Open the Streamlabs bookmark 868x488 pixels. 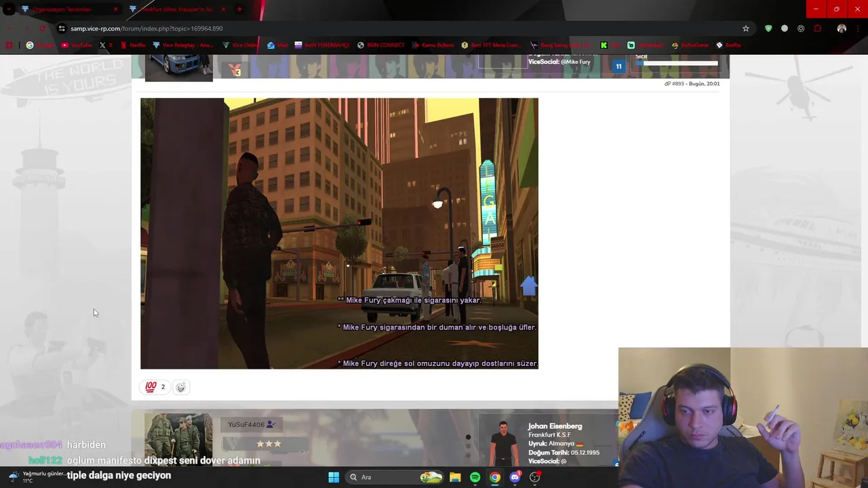click(x=646, y=45)
